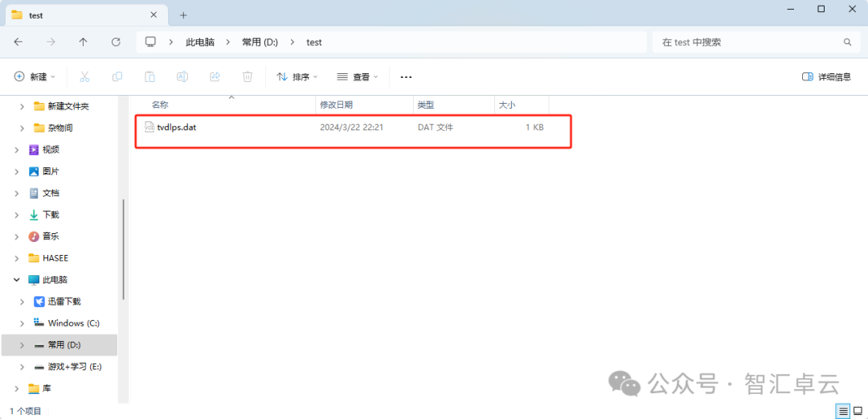Screen dimensions: 868x419
Task: Expand the Windows (C:) drive tree node
Action: [x=22, y=323]
